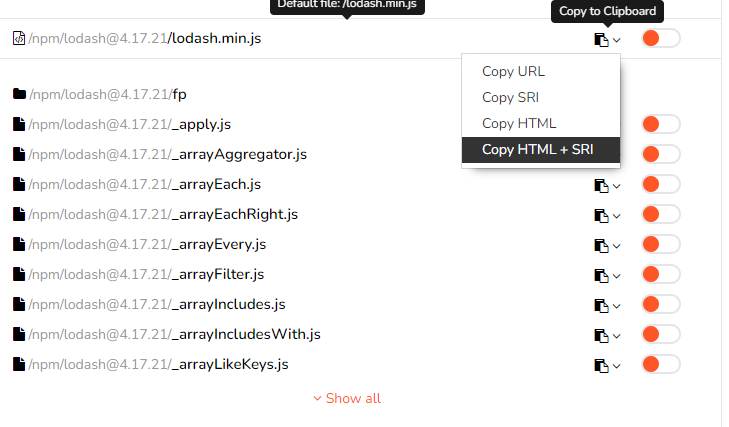Click the clipboard copy icon for _arrayEvery.js
The image size is (729, 427).
(601, 246)
